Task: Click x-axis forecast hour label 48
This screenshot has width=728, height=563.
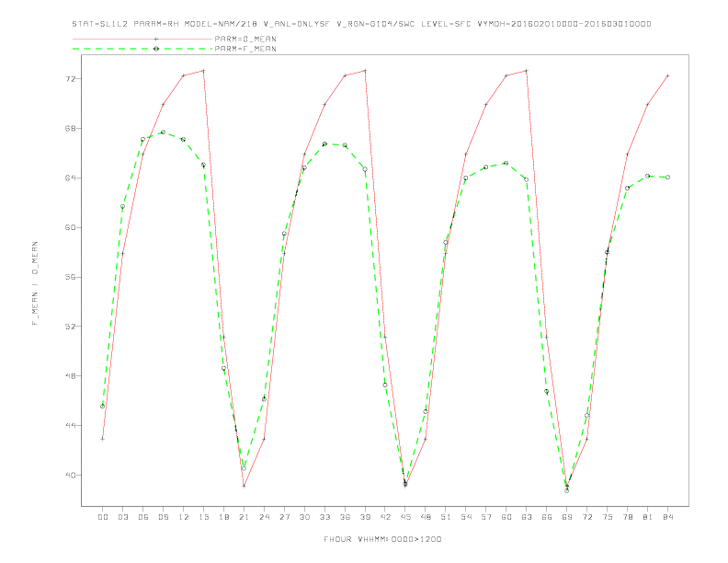Action: (426, 517)
